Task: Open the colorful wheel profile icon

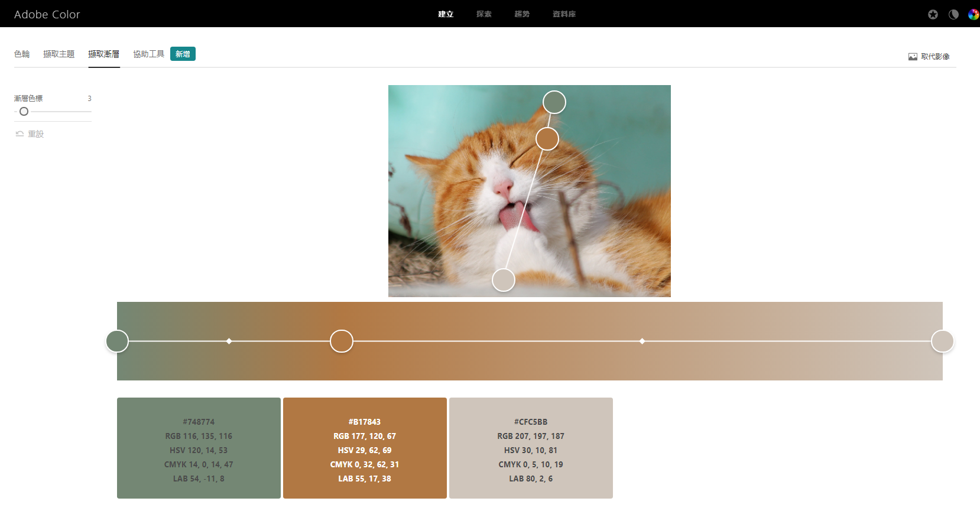Action: click(x=973, y=14)
